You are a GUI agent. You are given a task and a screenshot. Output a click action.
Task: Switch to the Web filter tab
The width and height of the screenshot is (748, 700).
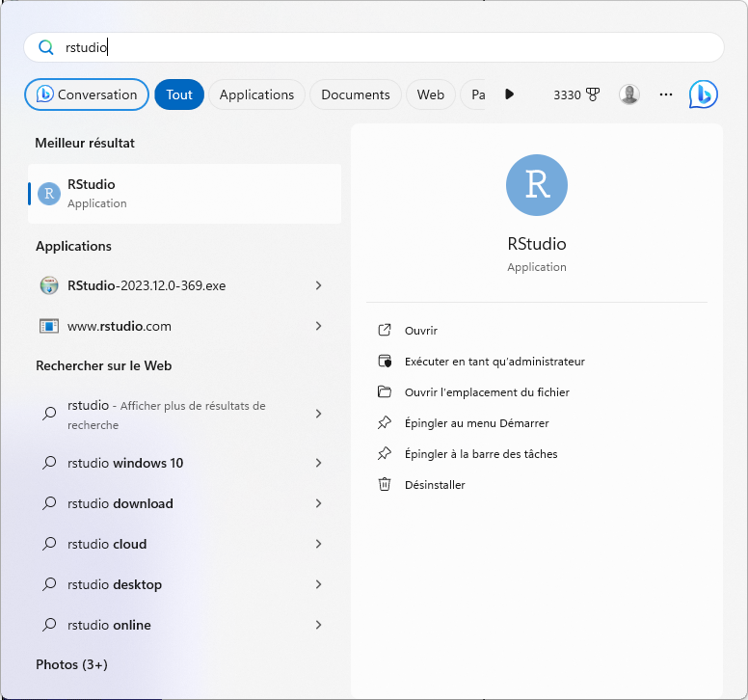(430, 94)
